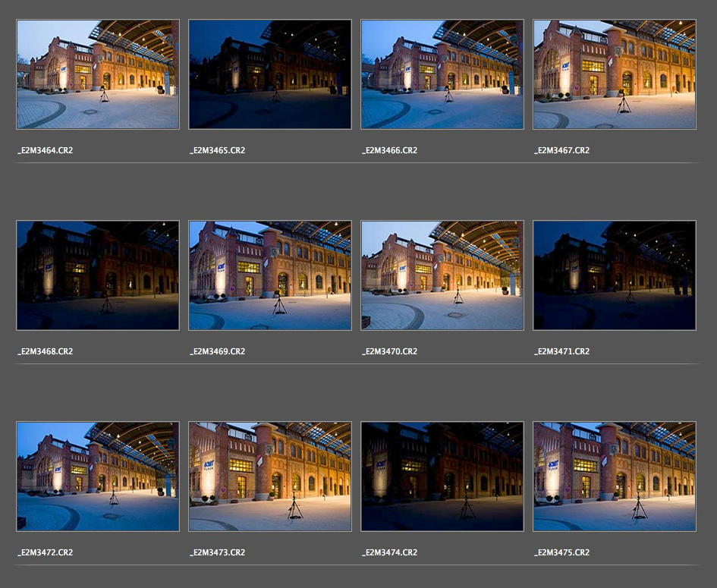
Task: Select the bright _E2M3470.CR2 thumbnail
Action: coord(442,275)
